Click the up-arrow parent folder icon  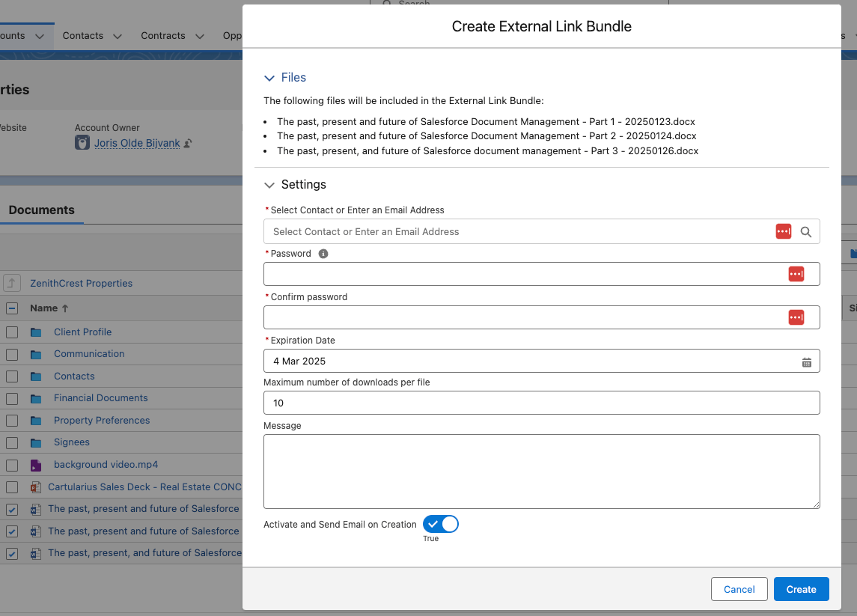coord(12,283)
